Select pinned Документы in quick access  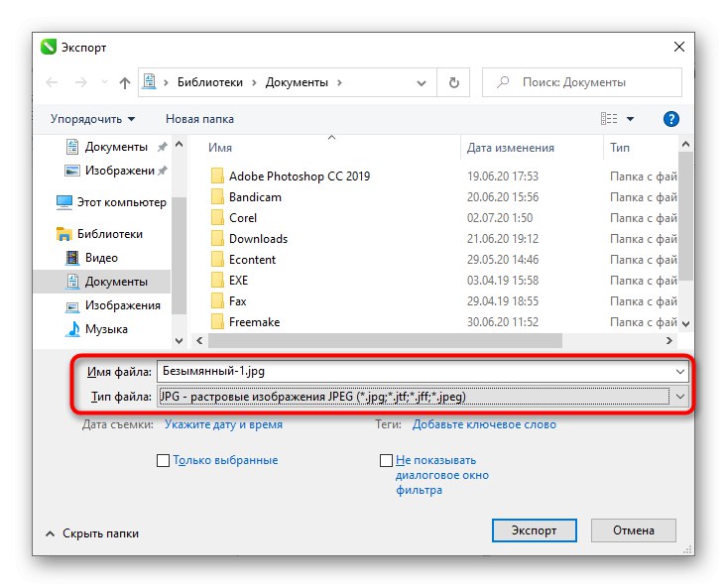(x=116, y=147)
